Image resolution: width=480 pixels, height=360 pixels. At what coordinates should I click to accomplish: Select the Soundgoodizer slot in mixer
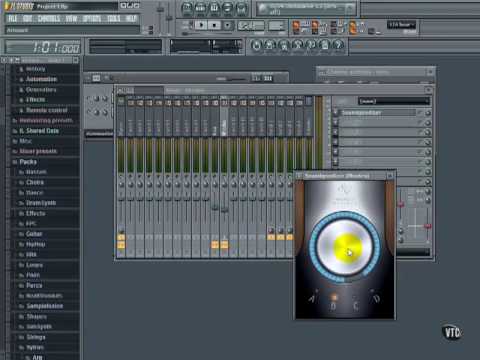click(x=378, y=113)
